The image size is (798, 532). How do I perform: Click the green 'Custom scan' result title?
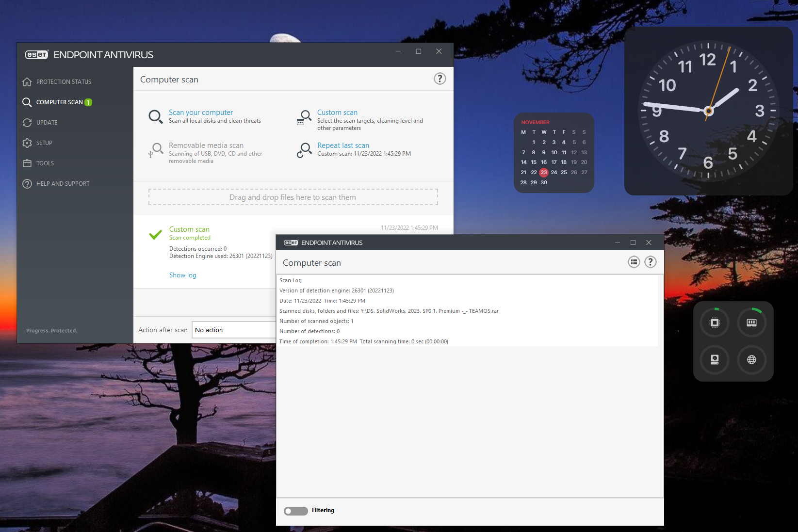pyautogui.click(x=189, y=229)
